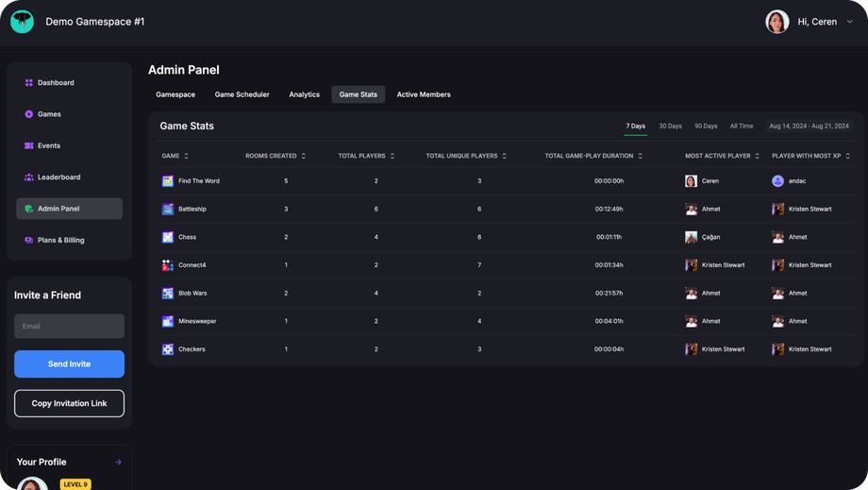Screen dimensions: 868x490
Task: Expand the user menu next to Hi, Ceren
Action: coord(850,22)
